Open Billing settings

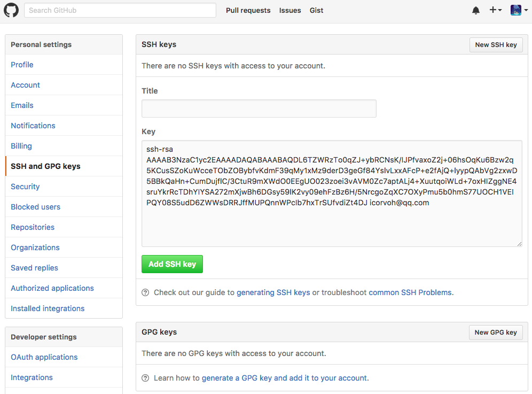[x=64, y=146]
